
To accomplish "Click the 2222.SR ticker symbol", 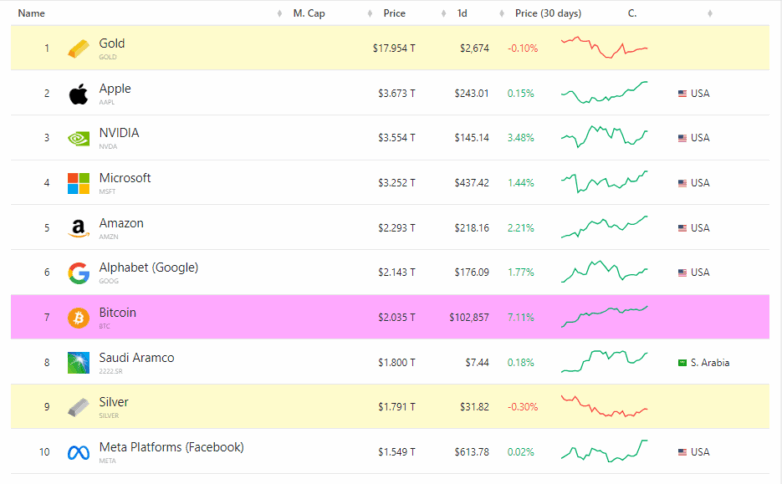I will point(111,371).
